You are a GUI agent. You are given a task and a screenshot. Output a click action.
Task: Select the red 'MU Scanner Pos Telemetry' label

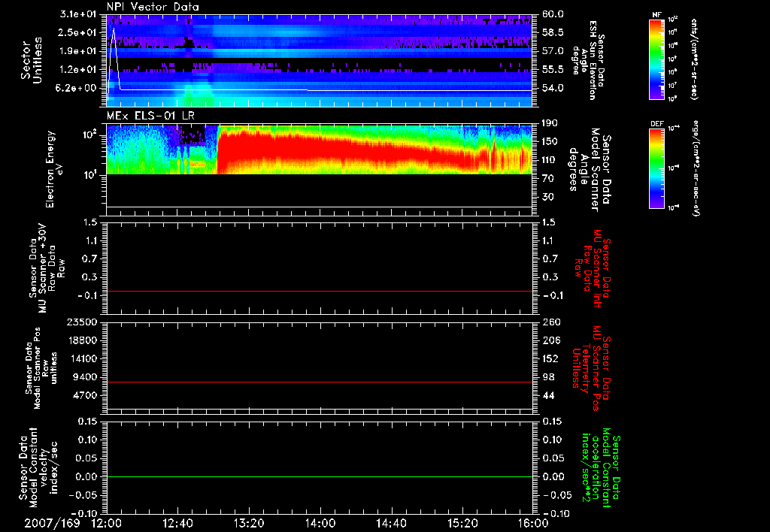[x=591, y=368]
